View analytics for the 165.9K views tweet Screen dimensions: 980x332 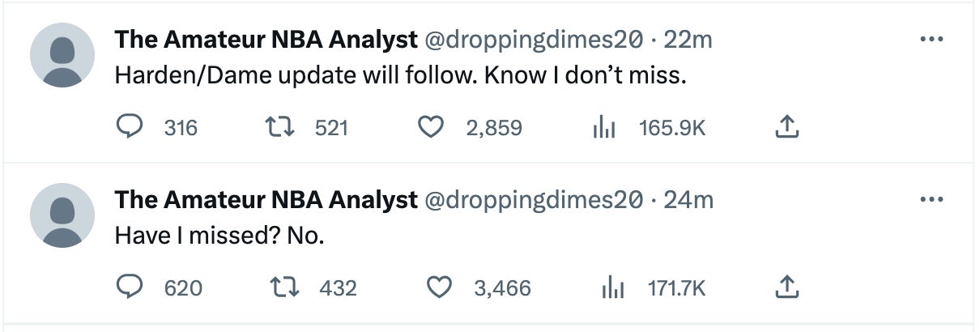tap(604, 127)
